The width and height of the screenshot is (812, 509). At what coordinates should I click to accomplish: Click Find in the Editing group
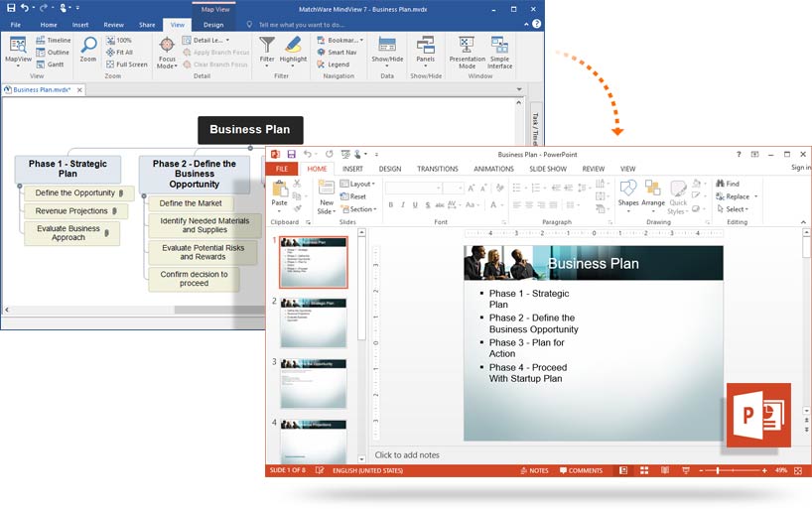[x=728, y=184]
